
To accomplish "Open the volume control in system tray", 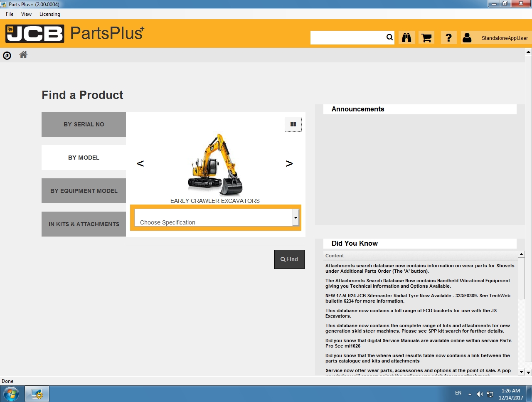I will [x=480, y=394].
